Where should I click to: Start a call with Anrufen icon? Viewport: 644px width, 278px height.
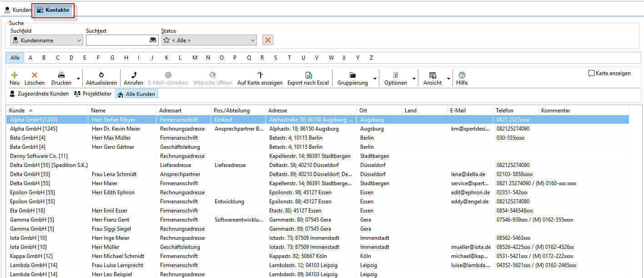pyautogui.click(x=133, y=75)
